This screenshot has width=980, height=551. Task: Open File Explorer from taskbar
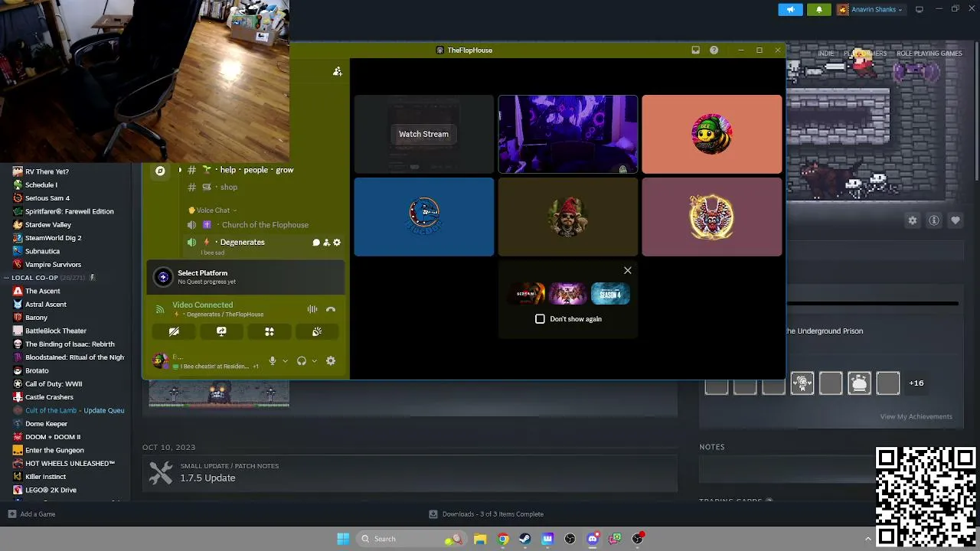tap(480, 539)
